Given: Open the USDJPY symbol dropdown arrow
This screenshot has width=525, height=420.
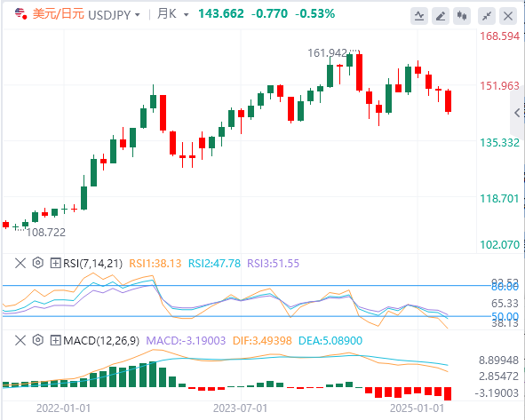Looking at the screenshot, I should tap(138, 15).
